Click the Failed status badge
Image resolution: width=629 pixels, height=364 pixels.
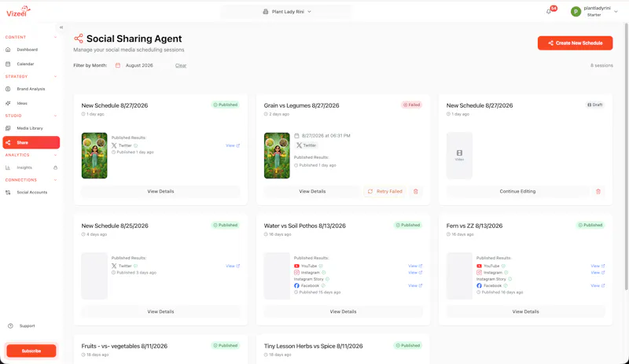click(x=411, y=105)
